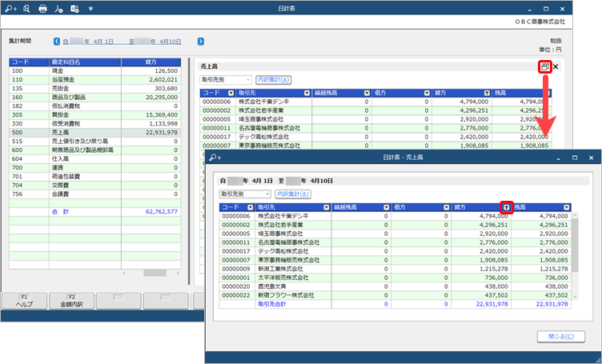Image resolution: width=602 pixels, height=364 pixels.
Task: Click the Excel export icon in main toolbar
Action: point(74,9)
